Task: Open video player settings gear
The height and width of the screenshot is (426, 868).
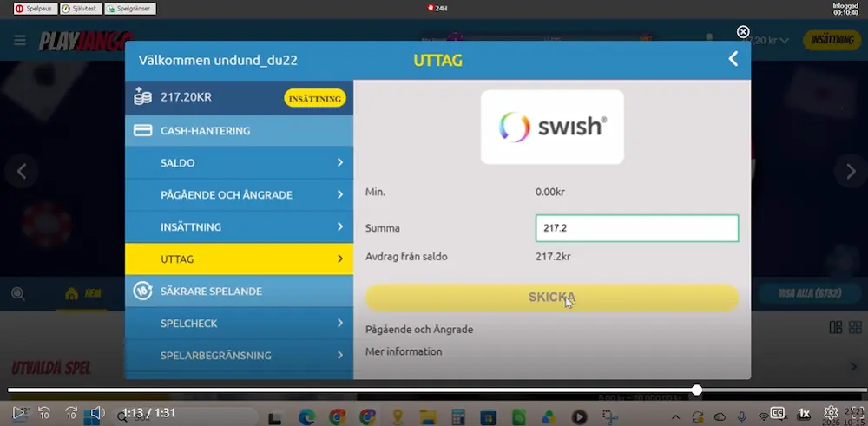Action: [831, 413]
